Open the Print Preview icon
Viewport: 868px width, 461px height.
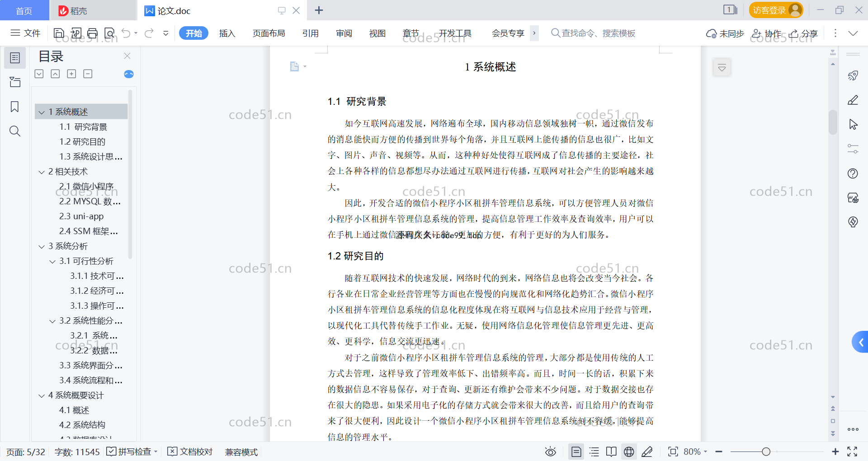109,33
